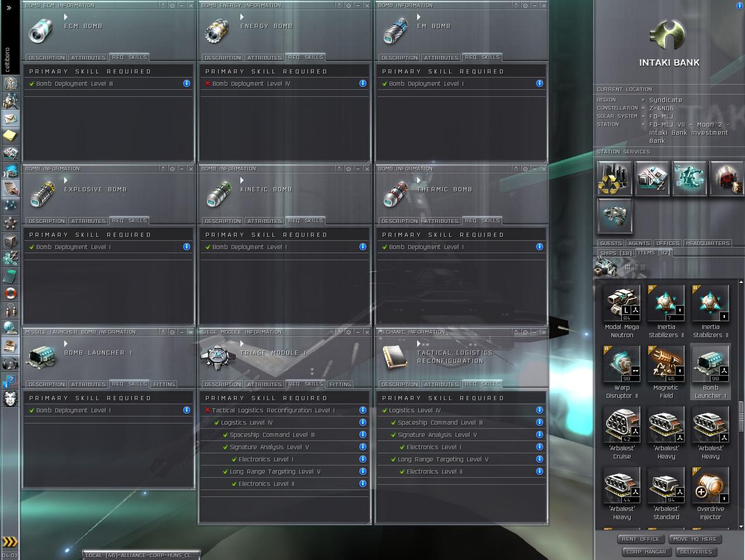Open the Reprocessing Plant recycle station service
Screen dimensions: 745x560
click(x=614, y=178)
